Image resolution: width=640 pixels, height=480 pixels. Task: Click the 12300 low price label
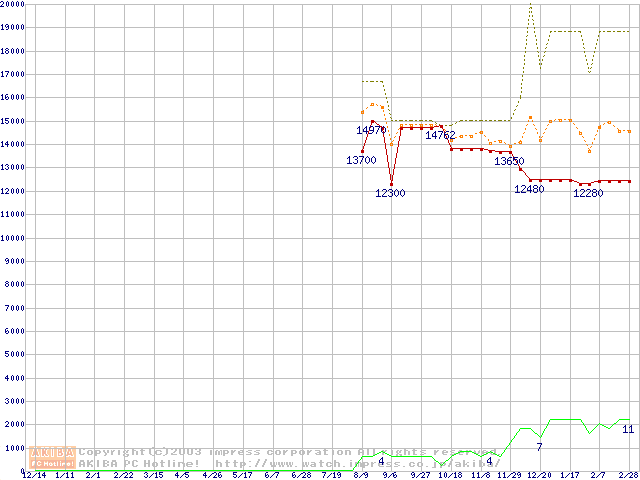pyautogui.click(x=390, y=193)
